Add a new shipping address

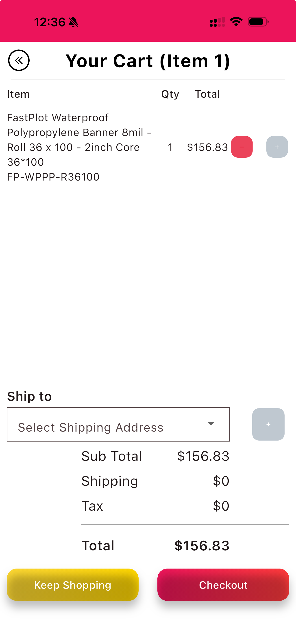click(x=268, y=424)
